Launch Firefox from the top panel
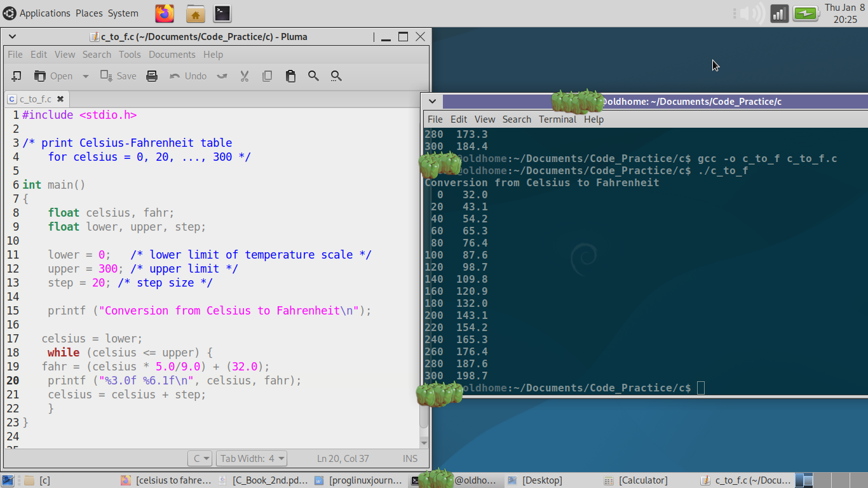 165,13
